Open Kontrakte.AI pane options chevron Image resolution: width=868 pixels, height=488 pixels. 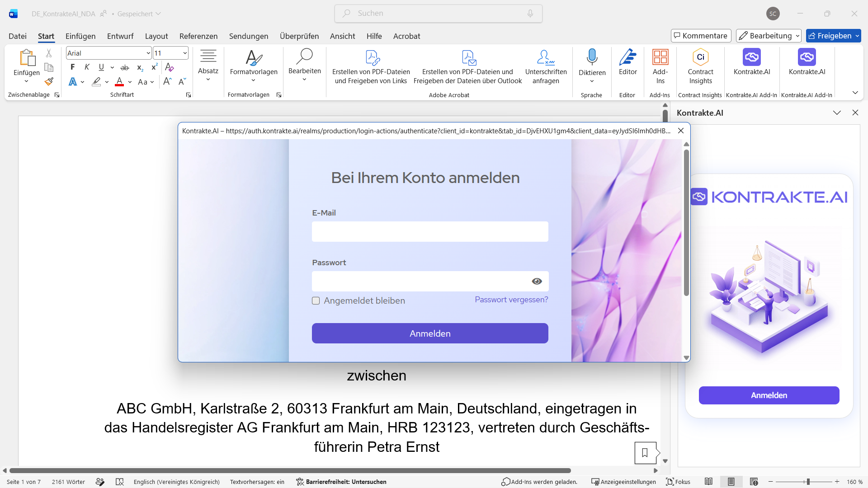837,113
